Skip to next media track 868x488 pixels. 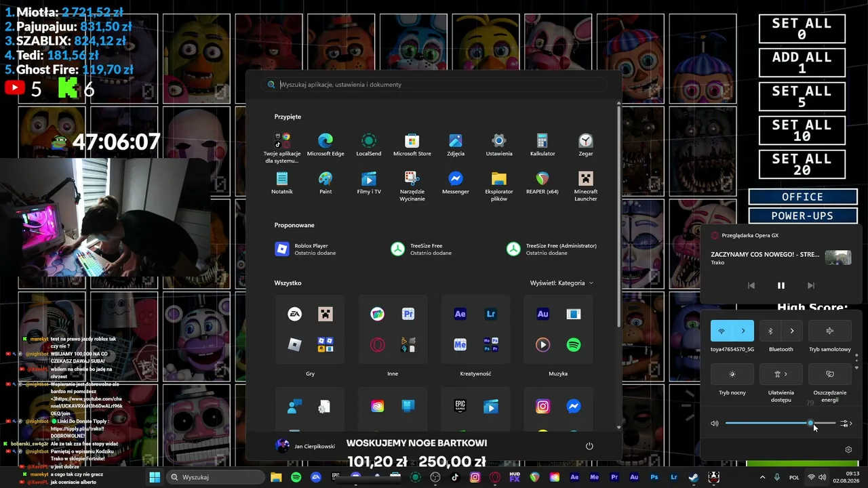(811, 285)
